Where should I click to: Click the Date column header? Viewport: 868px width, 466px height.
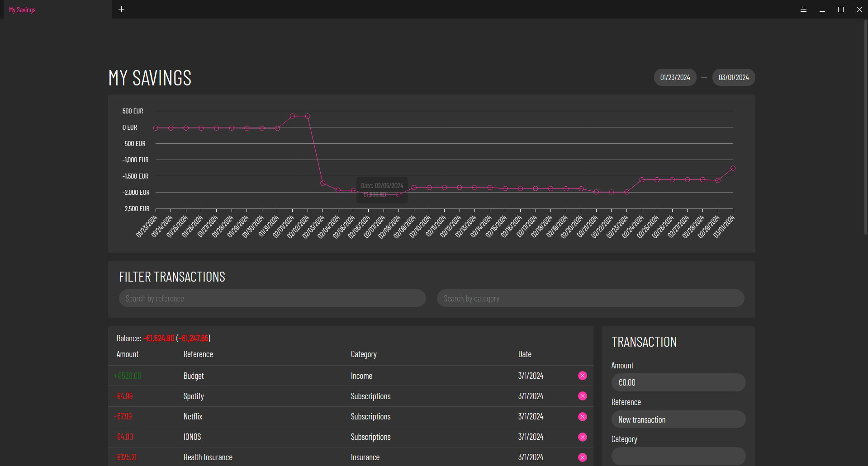point(525,354)
